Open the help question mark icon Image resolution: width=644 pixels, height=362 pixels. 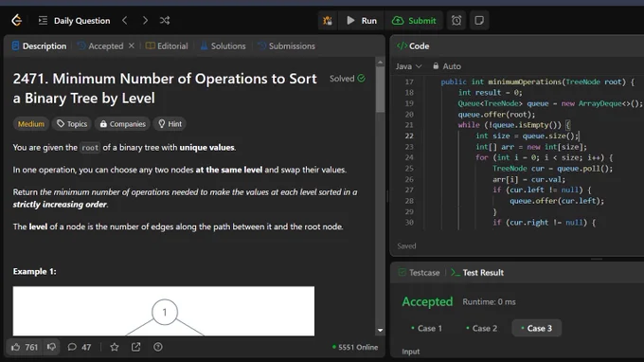(158, 347)
